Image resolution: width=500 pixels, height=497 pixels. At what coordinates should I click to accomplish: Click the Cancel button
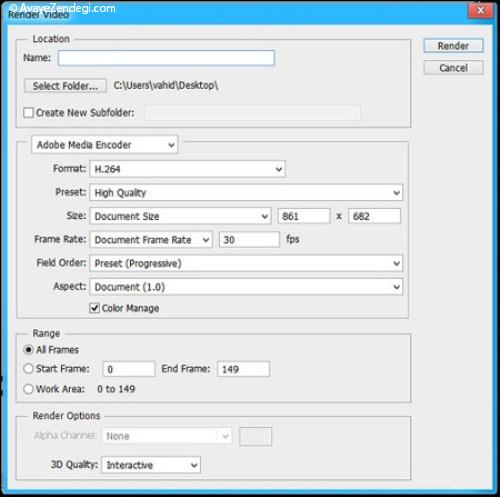[x=453, y=68]
